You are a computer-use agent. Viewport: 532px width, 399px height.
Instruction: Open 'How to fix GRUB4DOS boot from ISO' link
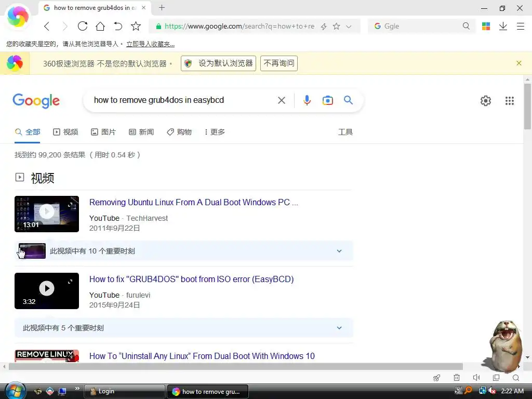pos(191,279)
